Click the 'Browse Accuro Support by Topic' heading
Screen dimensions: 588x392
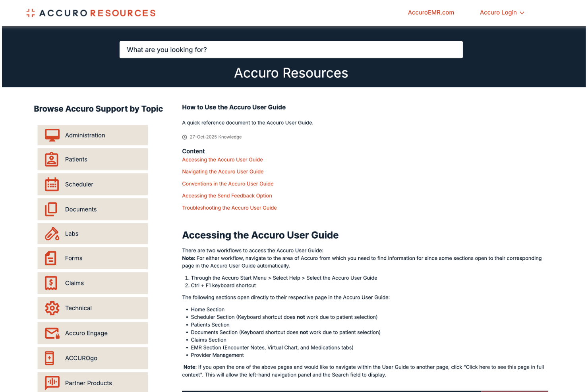pyautogui.click(x=98, y=109)
